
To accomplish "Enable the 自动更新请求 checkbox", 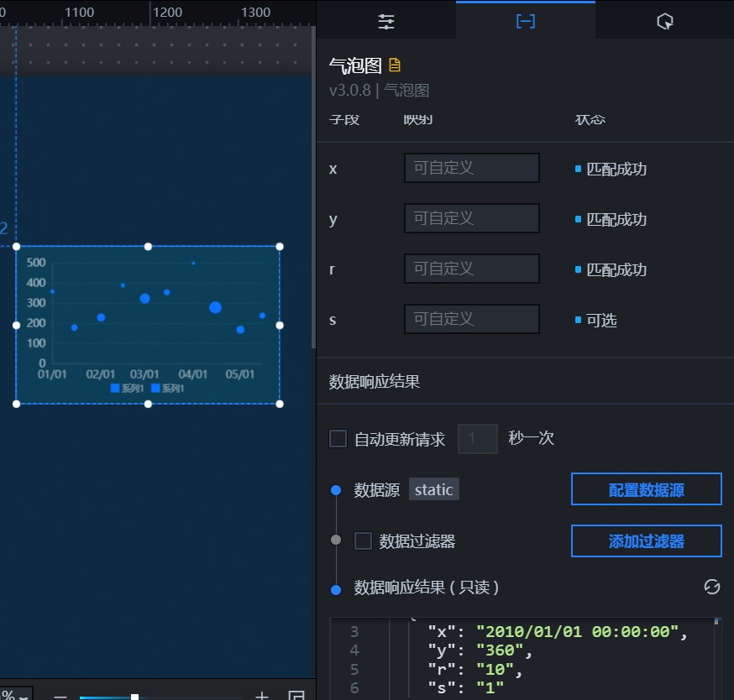I will (338, 439).
